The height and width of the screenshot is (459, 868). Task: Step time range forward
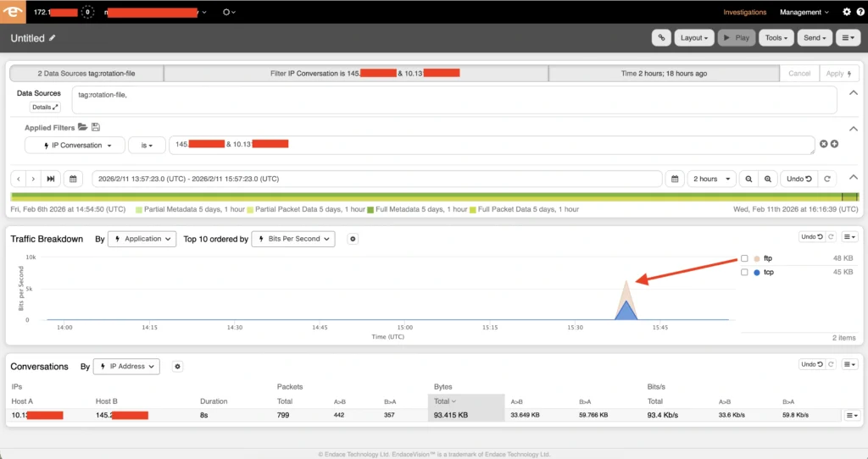point(33,179)
